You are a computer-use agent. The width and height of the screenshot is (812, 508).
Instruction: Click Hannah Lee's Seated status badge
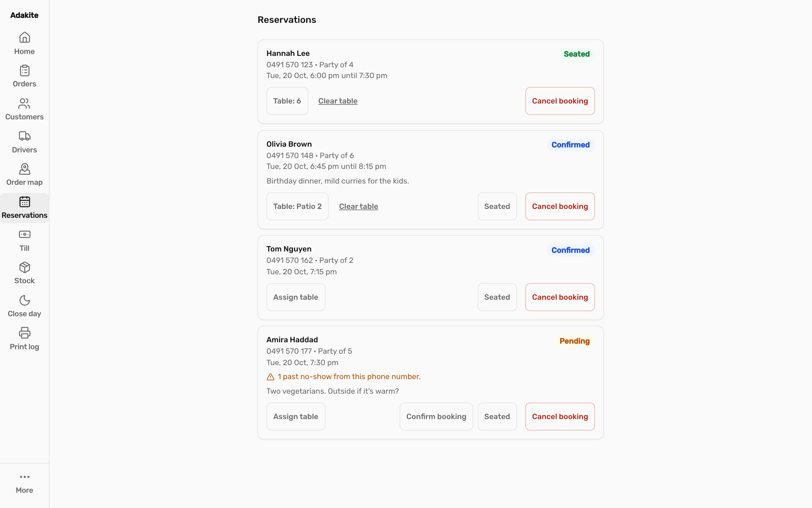[576, 54]
